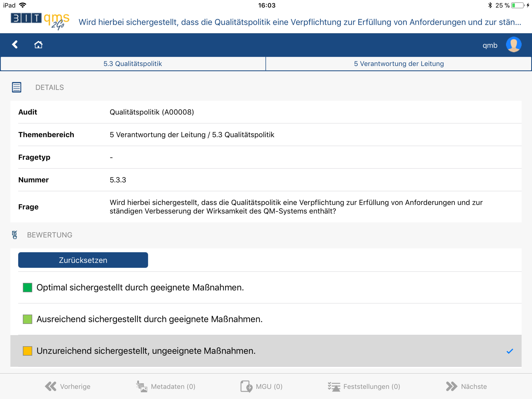
Task: Click the Metadaten image icon
Action: click(142, 386)
